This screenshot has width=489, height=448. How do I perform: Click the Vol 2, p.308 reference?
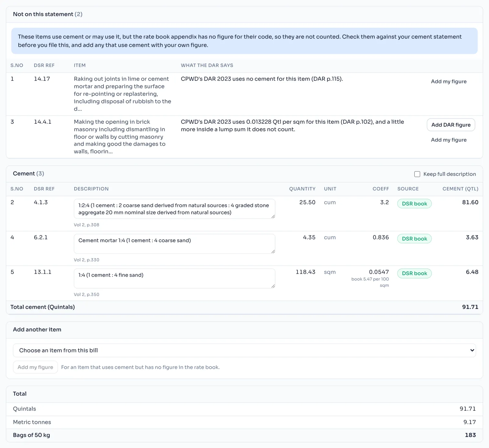click(86, 225)
